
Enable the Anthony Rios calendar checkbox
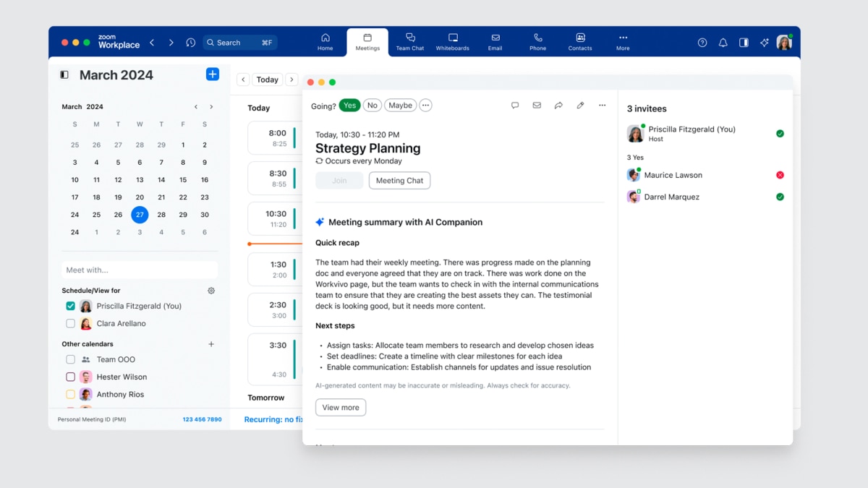[70, 395]
